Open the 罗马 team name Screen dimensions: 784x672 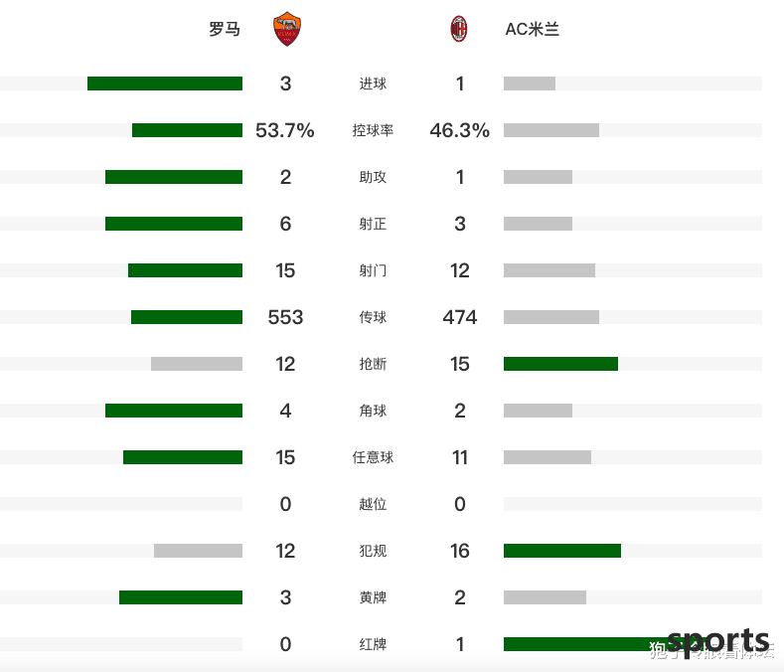coord(225,29)
